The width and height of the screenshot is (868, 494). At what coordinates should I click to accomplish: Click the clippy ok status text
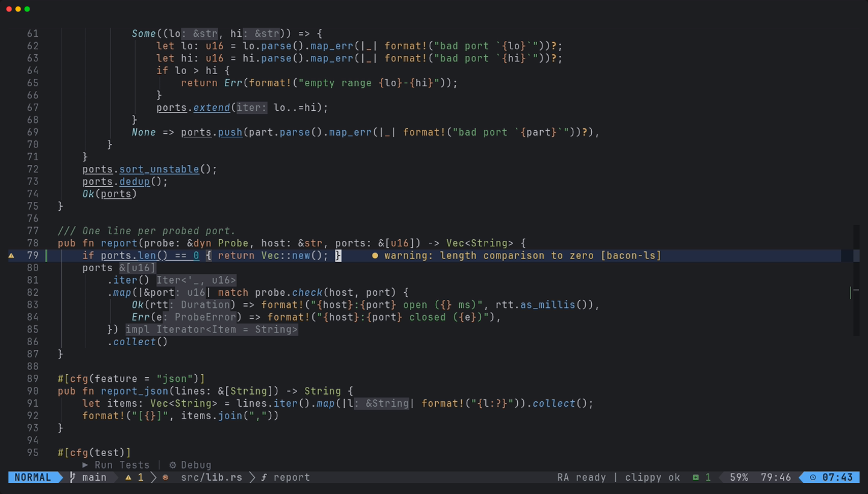pos(652,477)
